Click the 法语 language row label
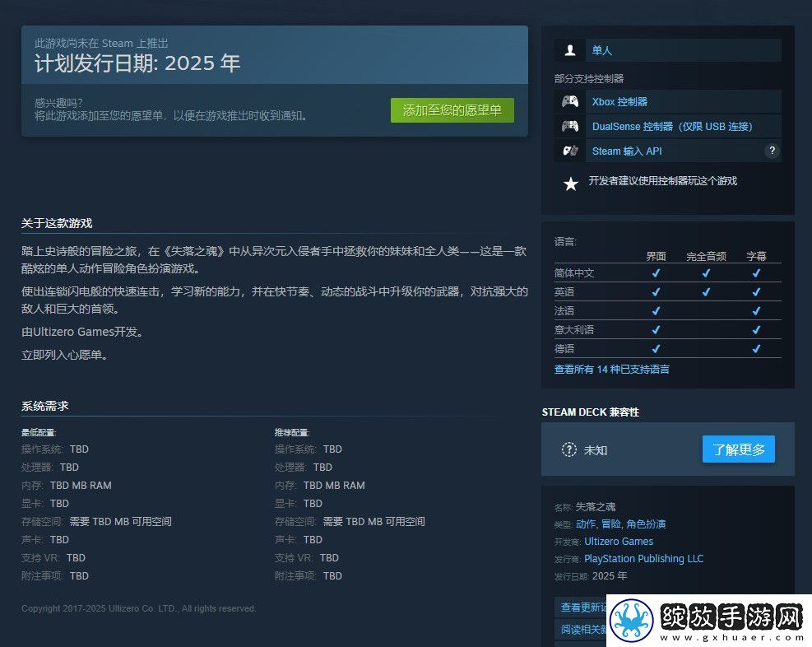The image size is (812, 647). tap(564, 311)
